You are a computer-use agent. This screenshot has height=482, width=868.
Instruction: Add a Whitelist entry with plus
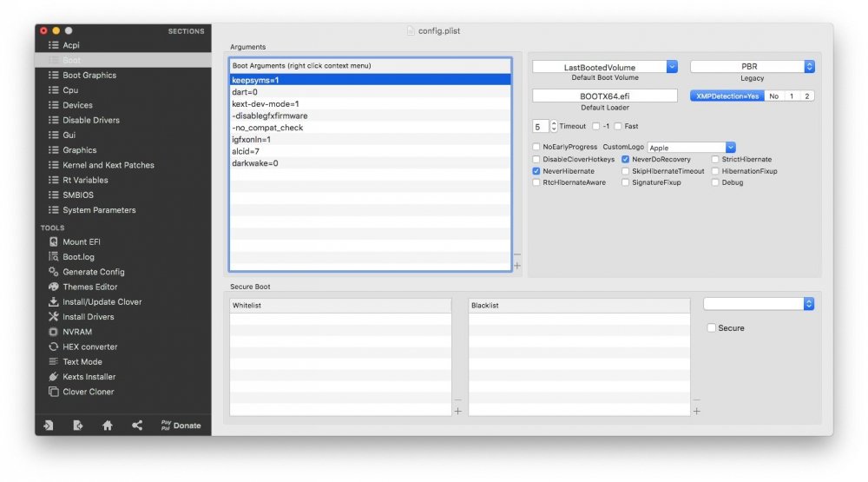[457, 411]
